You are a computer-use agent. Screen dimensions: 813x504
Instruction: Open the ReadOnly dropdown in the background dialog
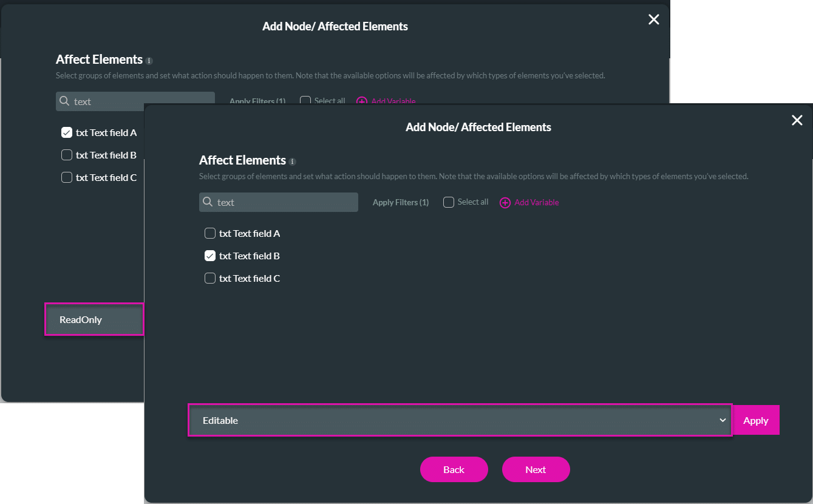click(x=94, y=319)
